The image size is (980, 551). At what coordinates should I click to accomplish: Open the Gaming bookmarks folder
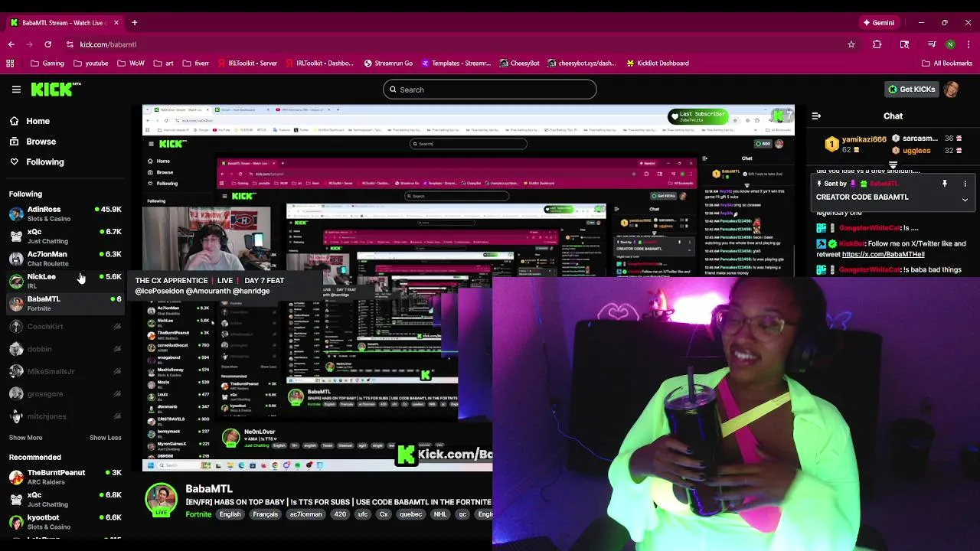(47, 64)
